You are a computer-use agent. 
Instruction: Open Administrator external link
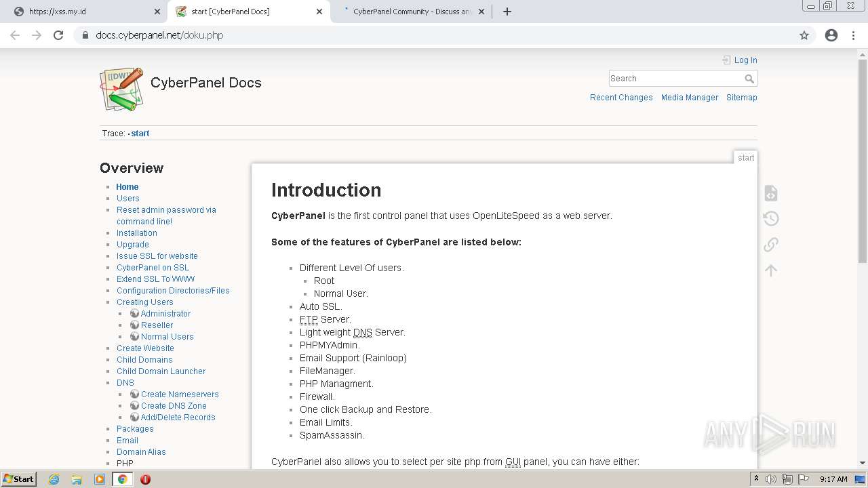point(165,314)
